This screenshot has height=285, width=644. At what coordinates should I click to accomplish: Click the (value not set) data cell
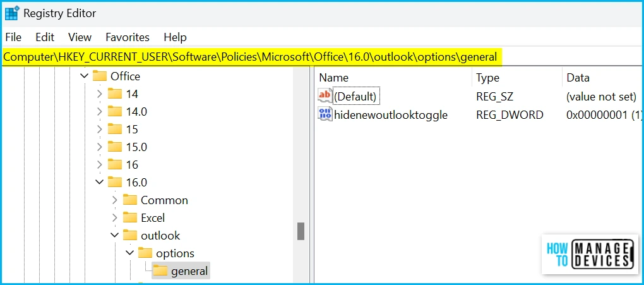click(x=601, y=97)
